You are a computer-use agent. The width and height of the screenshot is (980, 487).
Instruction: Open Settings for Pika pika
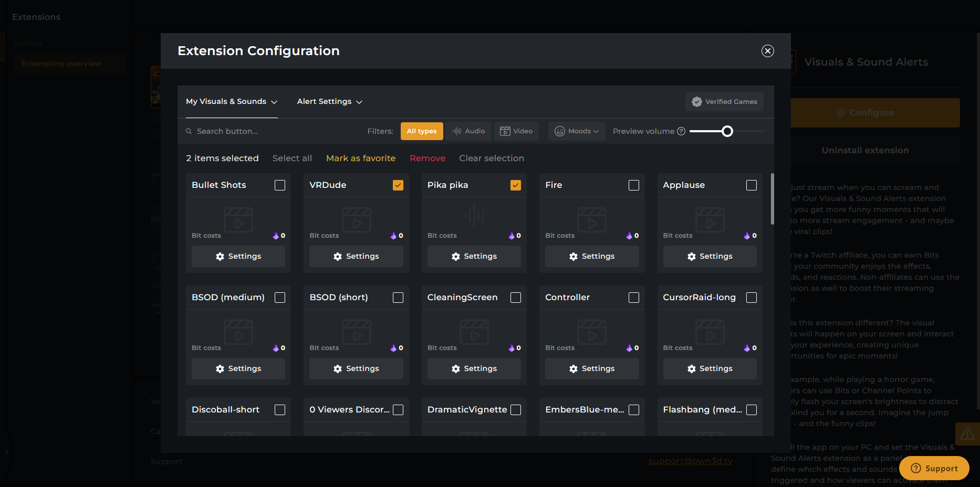(474, 257)
